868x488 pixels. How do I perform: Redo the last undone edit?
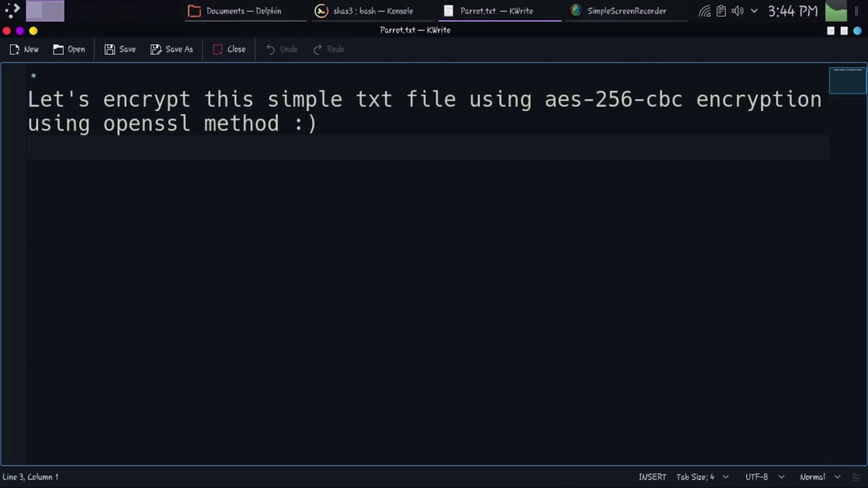click(x=329, y=49)
